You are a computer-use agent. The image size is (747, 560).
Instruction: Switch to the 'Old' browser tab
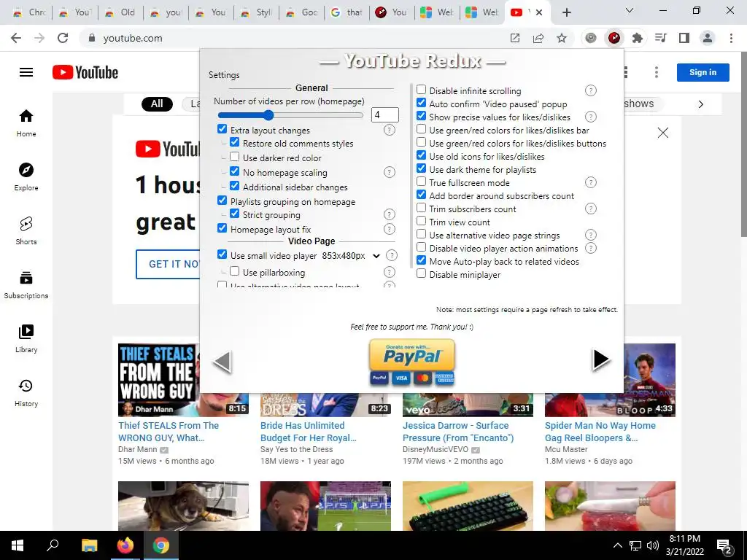[x=120, y=12]
